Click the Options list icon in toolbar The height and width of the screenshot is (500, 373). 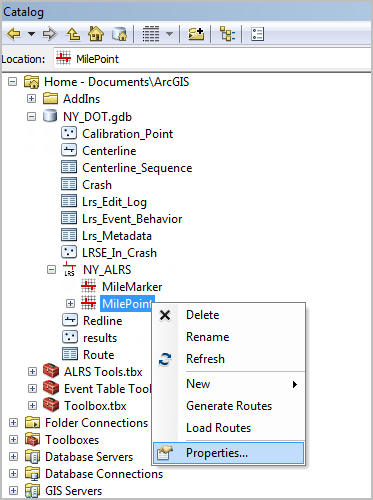[x=258, y=34]
